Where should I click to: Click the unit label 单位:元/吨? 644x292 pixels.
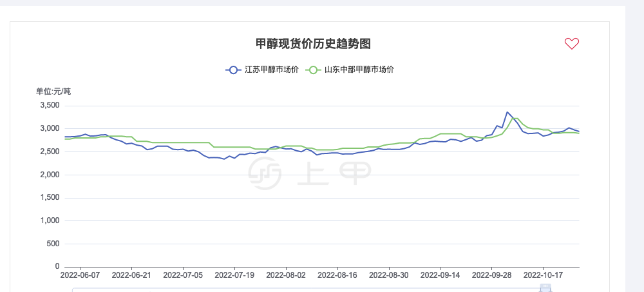(53, 92)
